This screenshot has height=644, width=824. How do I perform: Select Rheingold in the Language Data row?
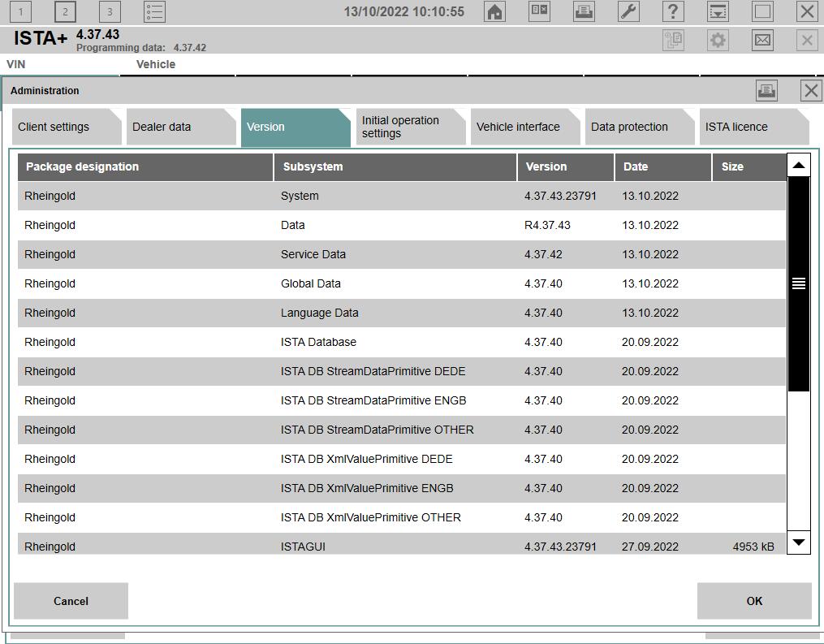point(50,313)
